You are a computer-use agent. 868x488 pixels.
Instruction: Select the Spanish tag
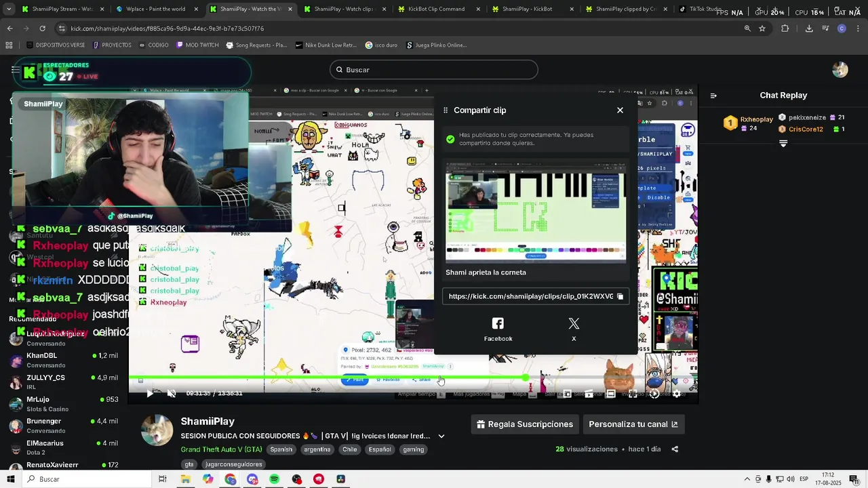pos(281,449)
